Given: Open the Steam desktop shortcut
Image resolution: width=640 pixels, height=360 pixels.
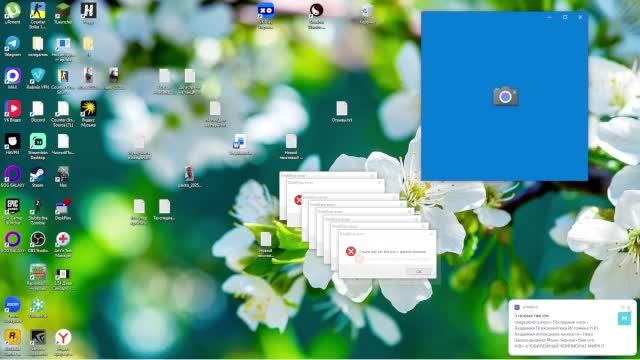Looking at the screenshot, I should (38, 174).
